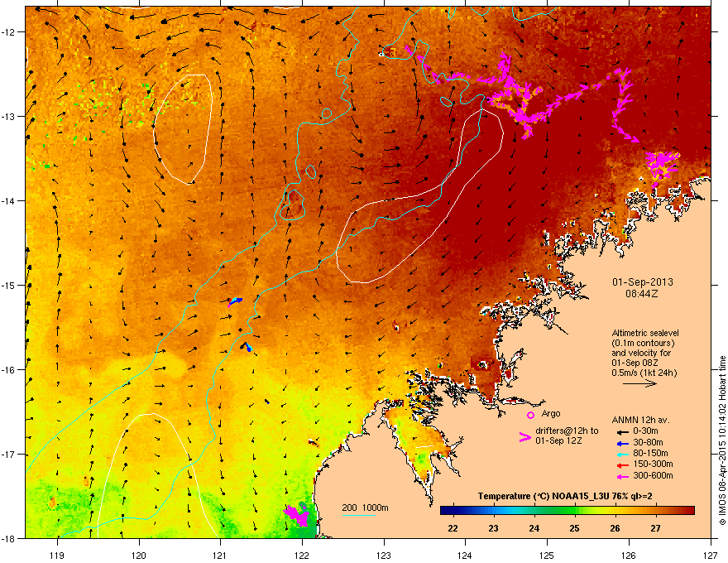Viewport: 728px width, 563px height.
Task: Click the vertical IMOS copyright timestamp text
Action: pos(722,440)
